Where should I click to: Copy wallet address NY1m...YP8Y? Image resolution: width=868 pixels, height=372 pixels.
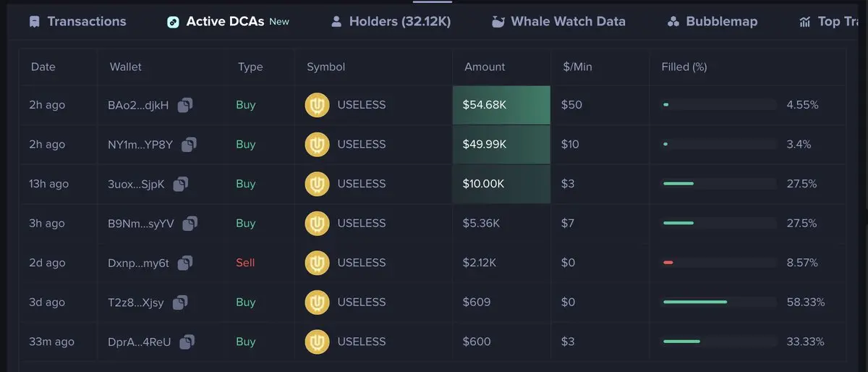(x=190, y=145)
